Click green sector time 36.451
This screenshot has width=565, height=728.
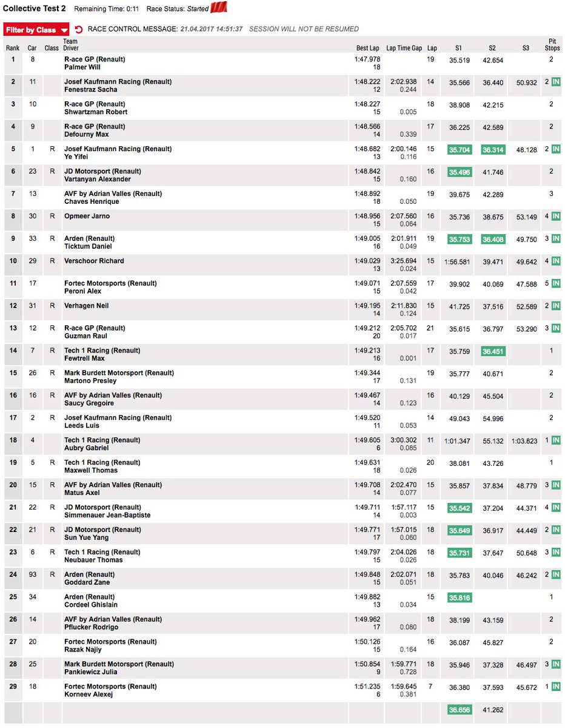493,351
